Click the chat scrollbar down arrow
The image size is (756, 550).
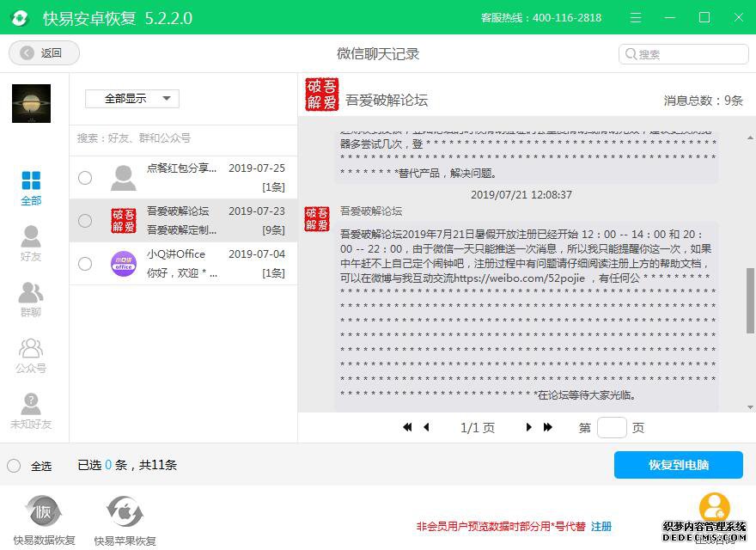(x=750, y=407)
